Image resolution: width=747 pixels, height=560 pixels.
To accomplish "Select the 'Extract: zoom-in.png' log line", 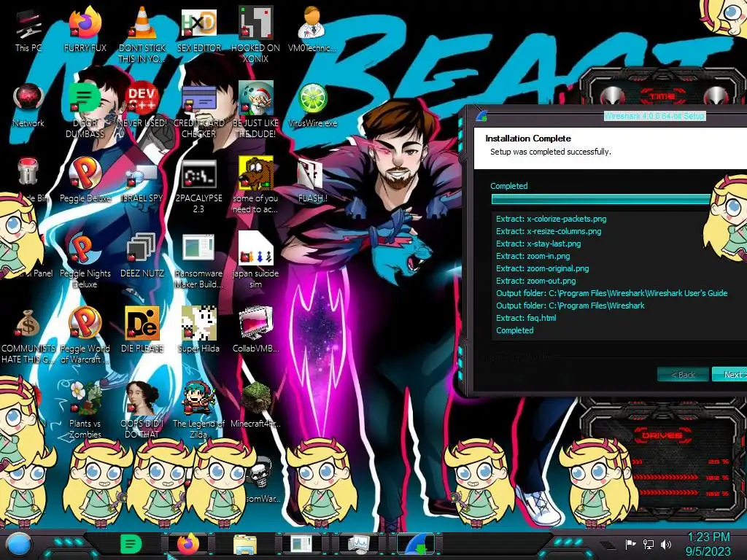I will click(533, 256).
